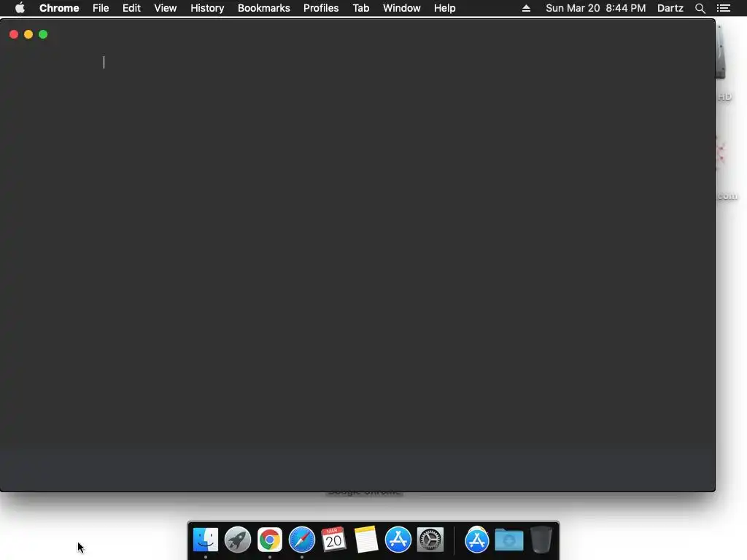Open the Edit menu
This screenshot has height=560, width=747.
[x=131, y=8]
